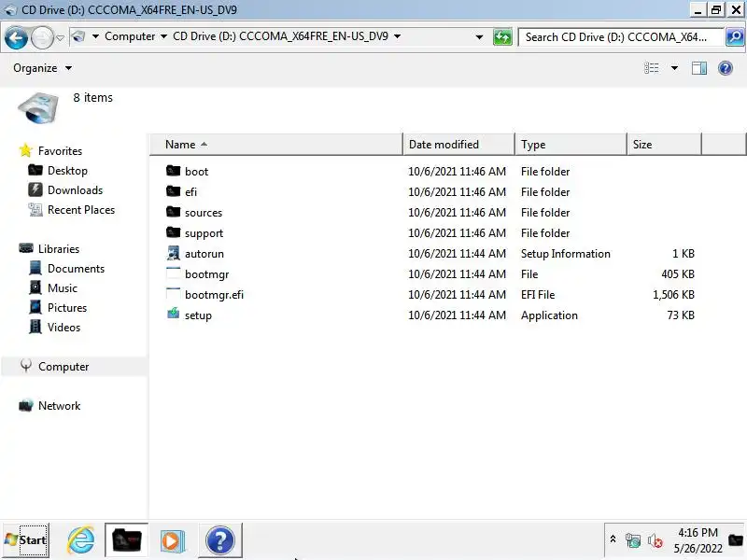Image resolution: width=747 pixels, height=560 pixels.
Task: Select the autorun file icon
Action: (174, 253)
